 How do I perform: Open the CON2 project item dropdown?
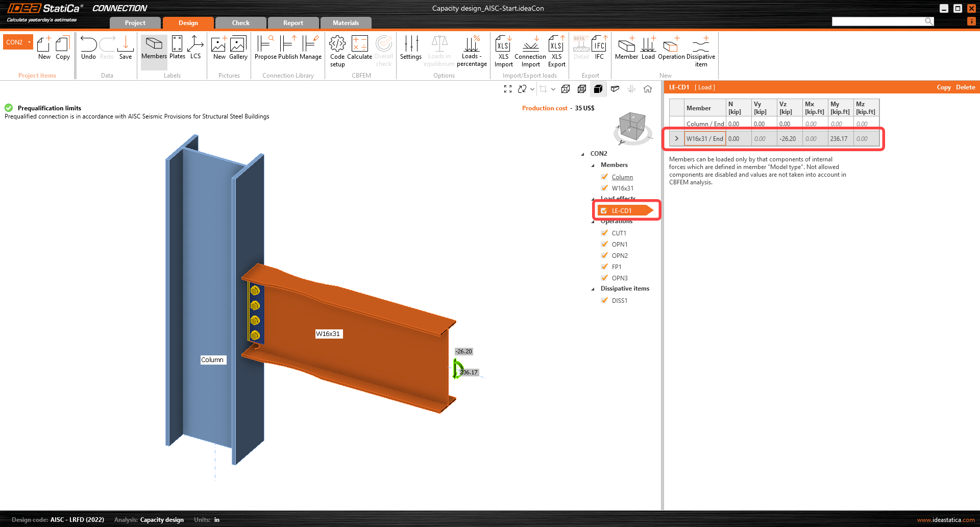tap(29, 42)
